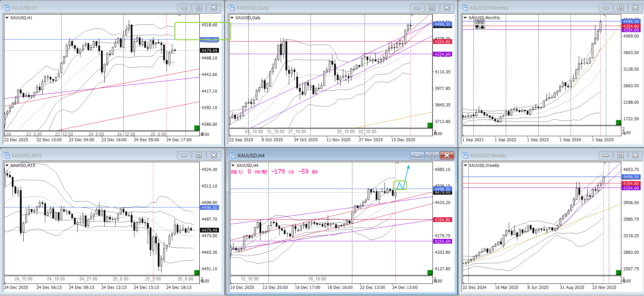Toggle green square indicator on H1 chart

point(197,128)
